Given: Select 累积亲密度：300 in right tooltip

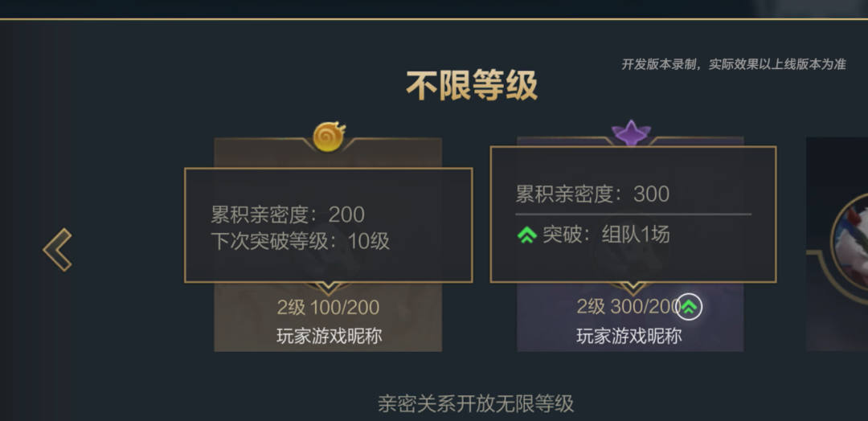Looking at the screenshot, I should [x=592, y=194].
